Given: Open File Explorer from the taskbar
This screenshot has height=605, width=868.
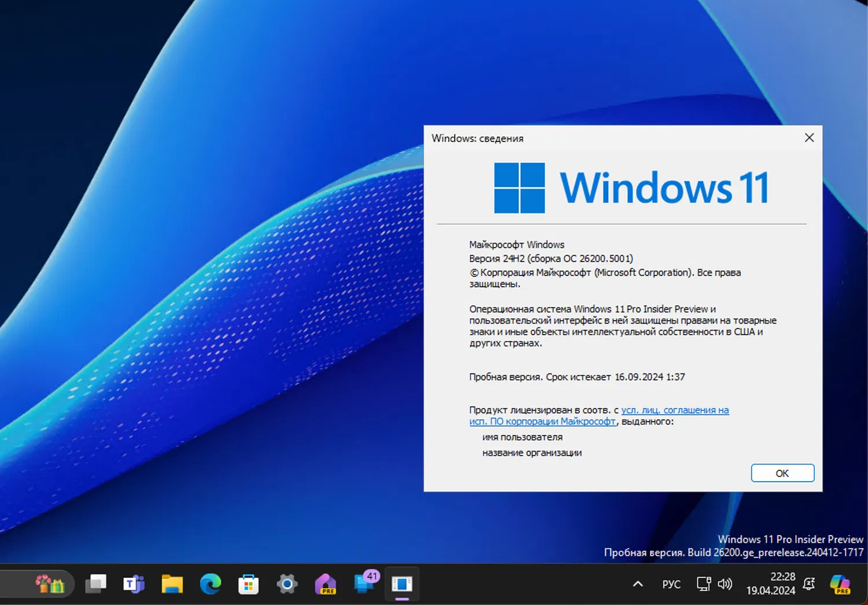Looking at the screenshot, I should click(172, 584).
